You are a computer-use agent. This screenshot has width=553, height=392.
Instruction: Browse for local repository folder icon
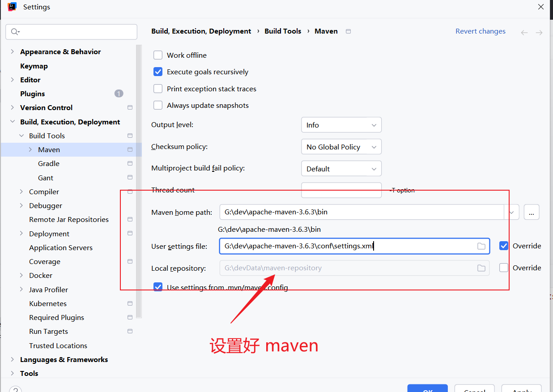pyautogui.click(x=481, y=268)
